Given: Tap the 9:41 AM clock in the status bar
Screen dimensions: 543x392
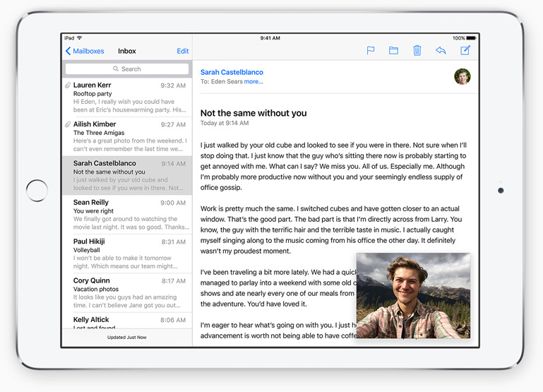Looking at the screenshot, I should (x=270, y=38).
